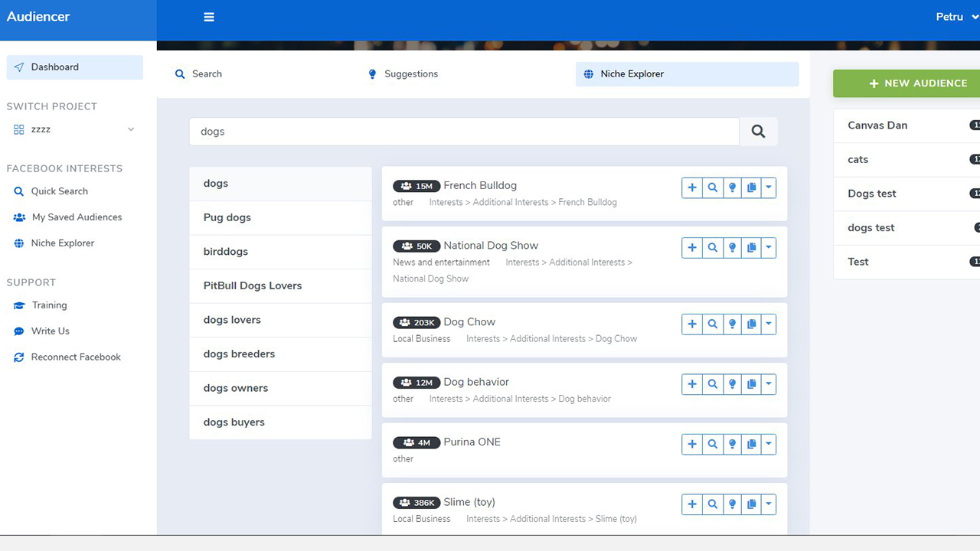980x551 pixels.
Task: Click lightbulb icon on Dog Chow row
Action: click(x=733, y=324)
